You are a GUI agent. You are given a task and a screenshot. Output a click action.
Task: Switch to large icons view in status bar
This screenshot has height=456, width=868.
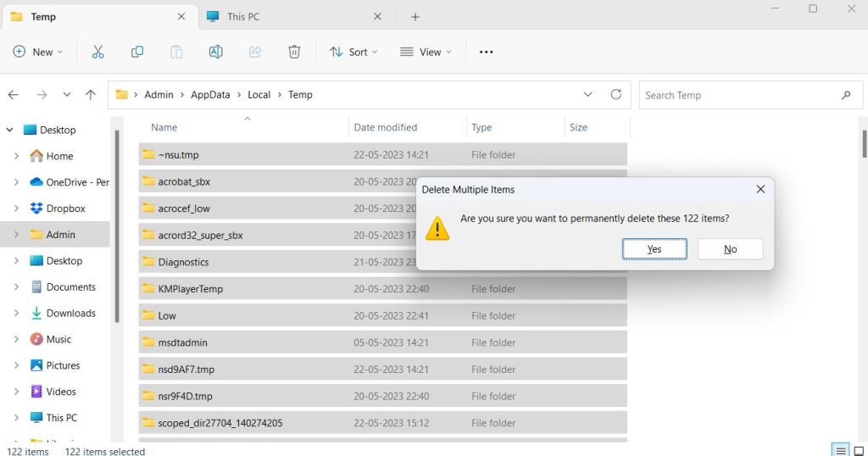point(859,450)
